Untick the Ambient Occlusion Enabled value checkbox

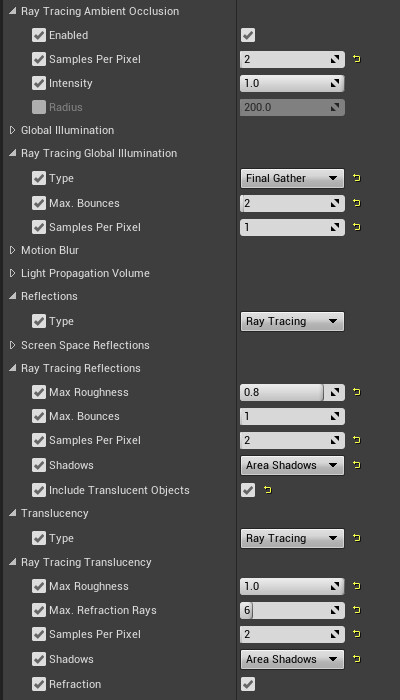[248, 35]
